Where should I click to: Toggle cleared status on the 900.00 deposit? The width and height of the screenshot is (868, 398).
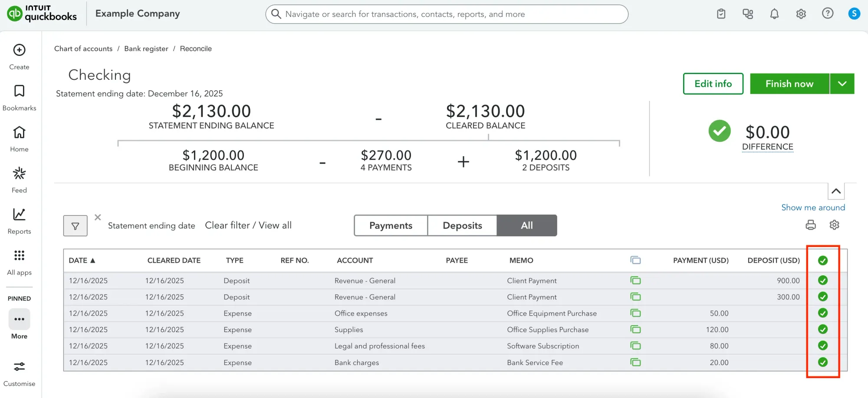click(x=823, y=280)
